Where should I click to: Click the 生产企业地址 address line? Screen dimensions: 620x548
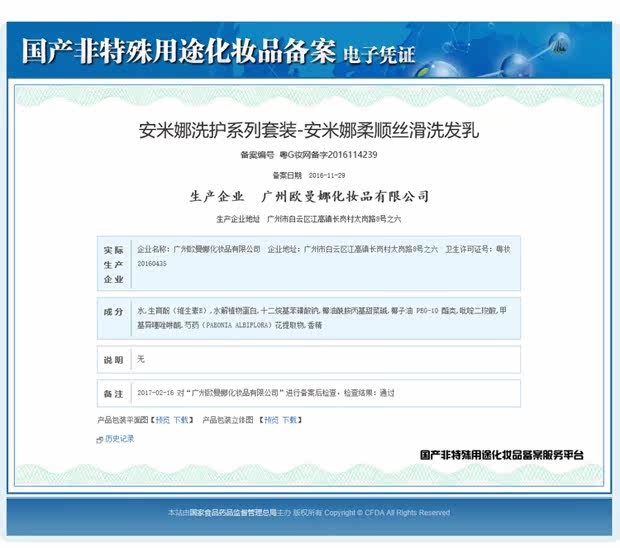tap(308, 219)
